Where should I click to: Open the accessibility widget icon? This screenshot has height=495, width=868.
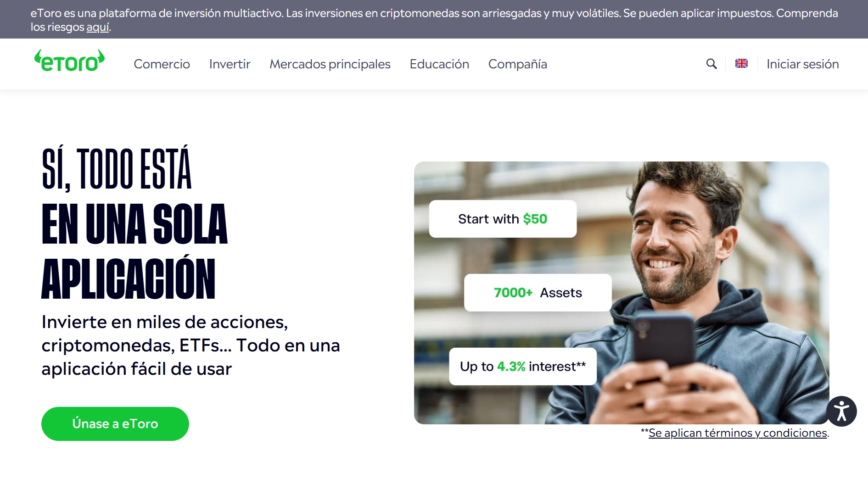coord(841,411)
